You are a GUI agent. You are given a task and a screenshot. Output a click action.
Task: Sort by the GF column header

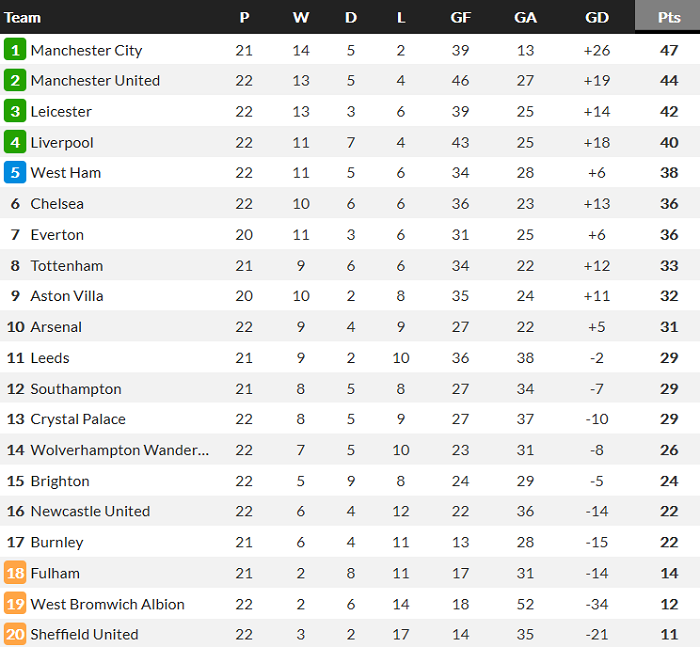pos(461,17)
